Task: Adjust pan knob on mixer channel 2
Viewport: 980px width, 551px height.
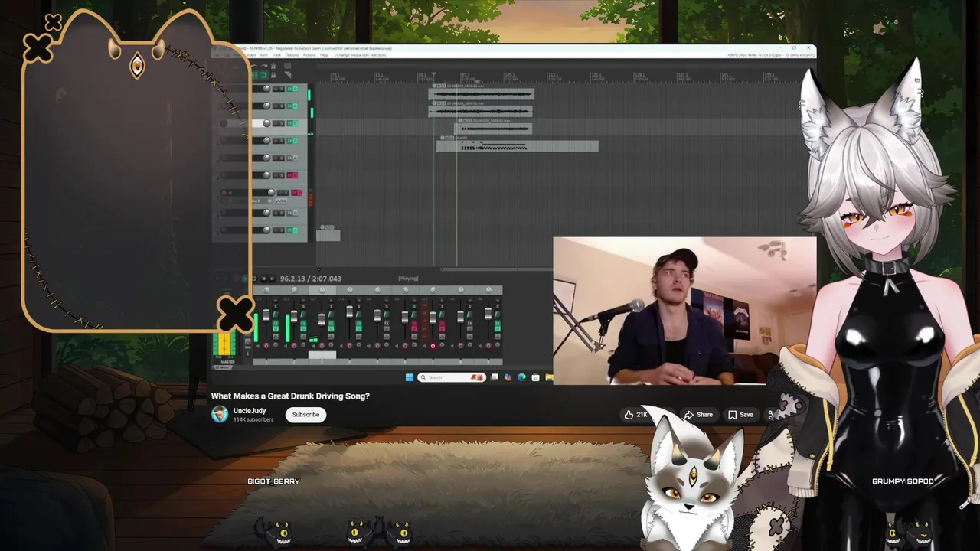Action: (x=294, y=290)
